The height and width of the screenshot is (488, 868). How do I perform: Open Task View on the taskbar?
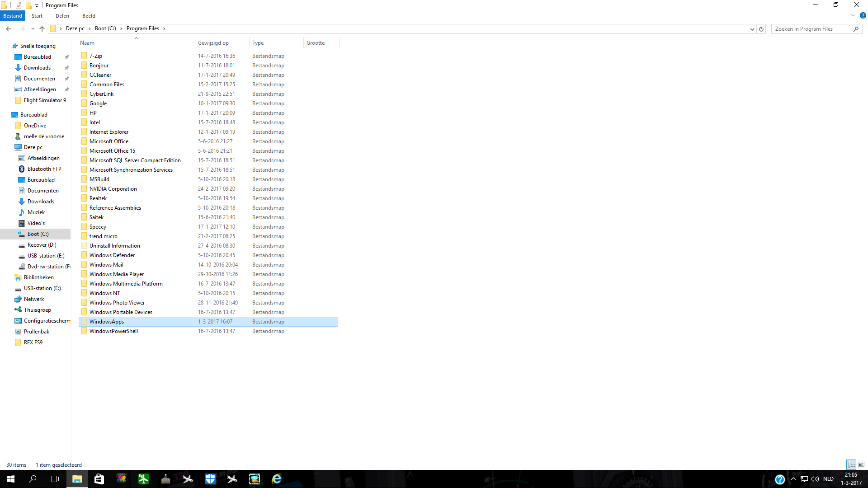click(x=54, y=479)
